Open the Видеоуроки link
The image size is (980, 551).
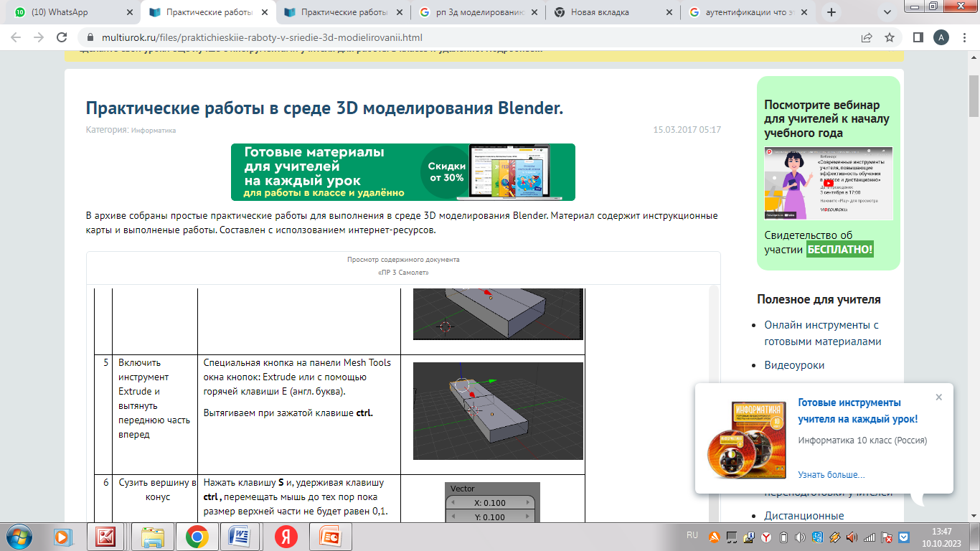click(794, 365)
